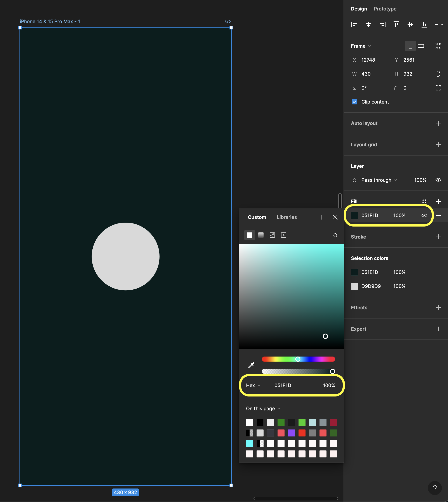Click align top icon
Screen dimensions: 448x502
pos(396,24)
